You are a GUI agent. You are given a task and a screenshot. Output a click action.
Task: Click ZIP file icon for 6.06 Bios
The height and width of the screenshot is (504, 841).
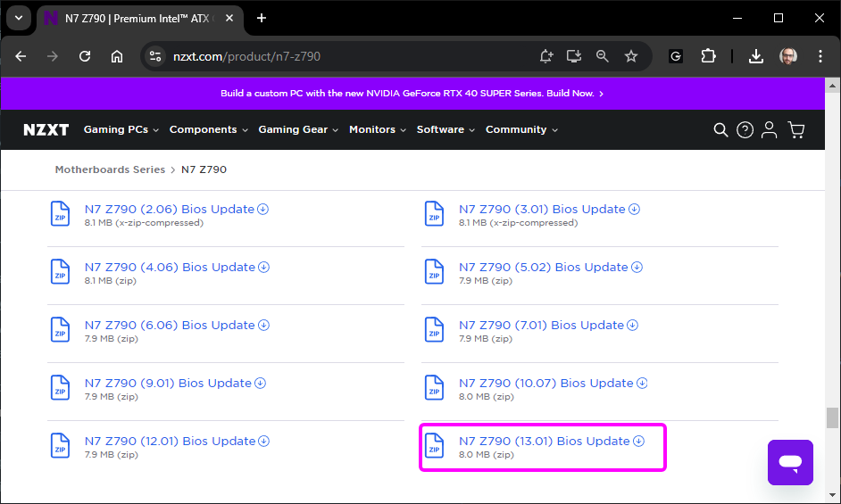[60, 330]
